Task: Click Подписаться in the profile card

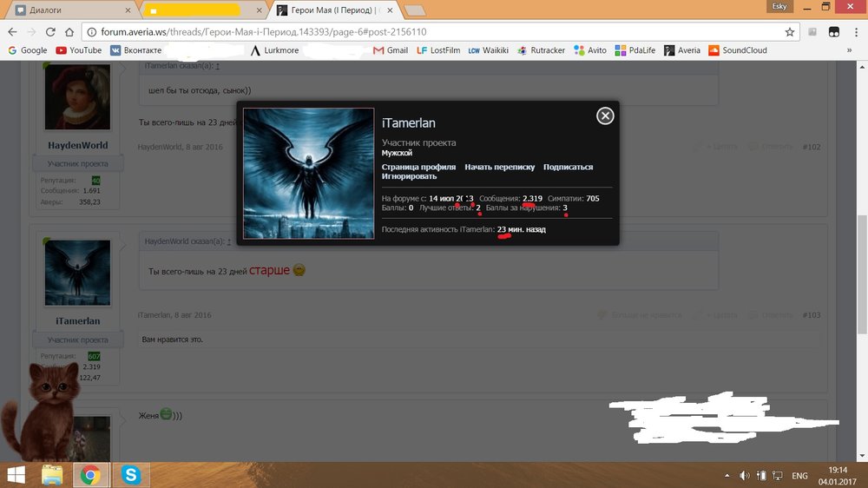Action: 568,167
